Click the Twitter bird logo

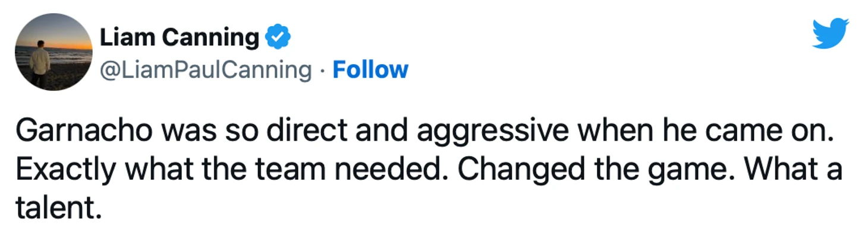(831, 34)
